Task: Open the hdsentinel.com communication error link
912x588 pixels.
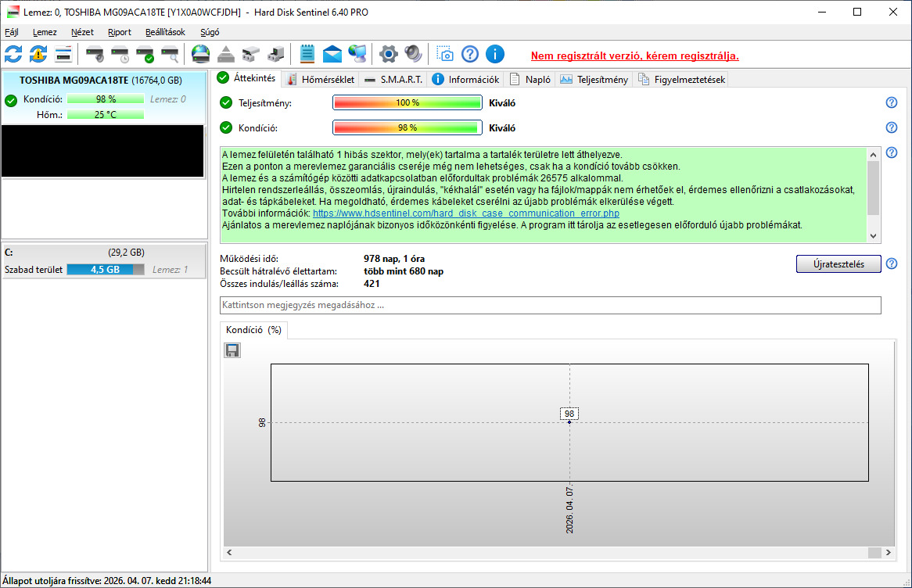Action: click(x=466, y=213)
